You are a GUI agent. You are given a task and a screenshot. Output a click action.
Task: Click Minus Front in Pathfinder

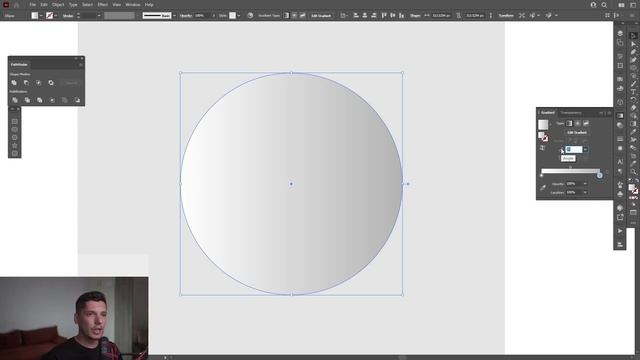(26, 83)
